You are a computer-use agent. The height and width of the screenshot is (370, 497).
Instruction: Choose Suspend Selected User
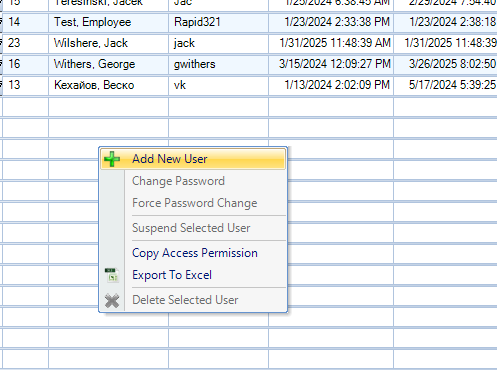coord(193,228)
